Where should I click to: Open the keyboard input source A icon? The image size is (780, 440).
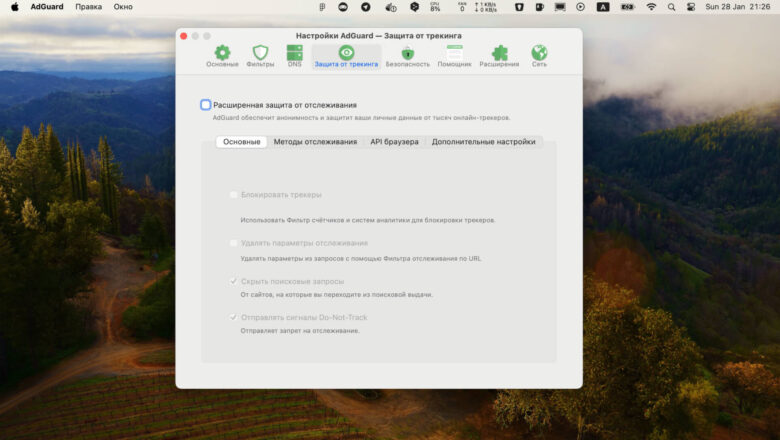coord(603,7)
